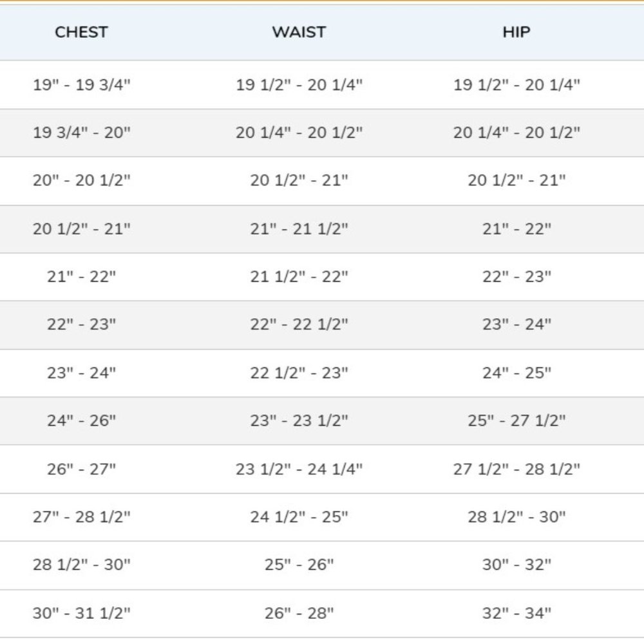Select waist cell 22" - 22 1/2"
644x644 pixels.
click(x=299, y=325)
